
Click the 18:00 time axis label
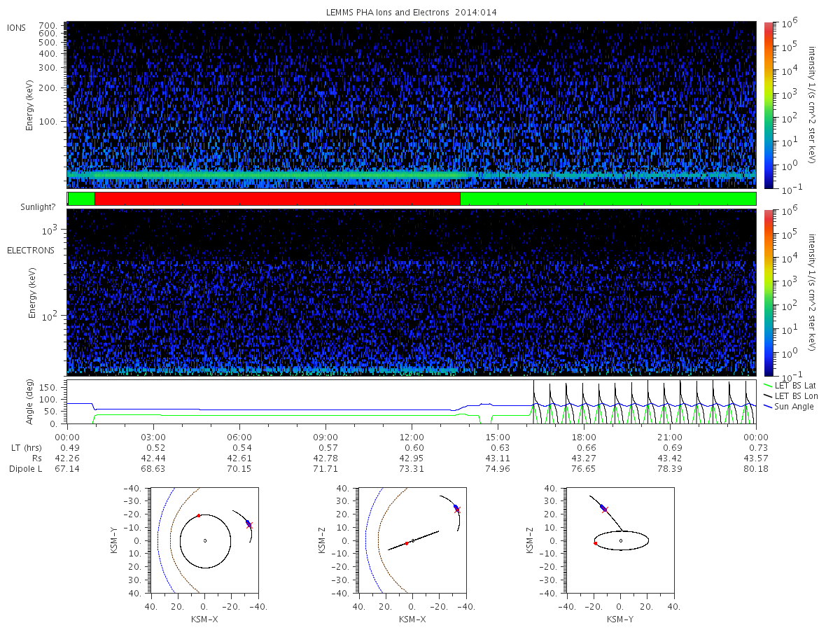(x=584, y=437)
